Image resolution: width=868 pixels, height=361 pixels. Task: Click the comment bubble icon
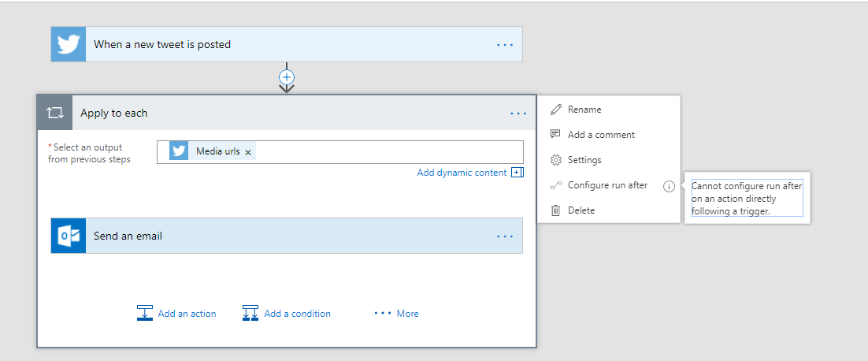555,135
